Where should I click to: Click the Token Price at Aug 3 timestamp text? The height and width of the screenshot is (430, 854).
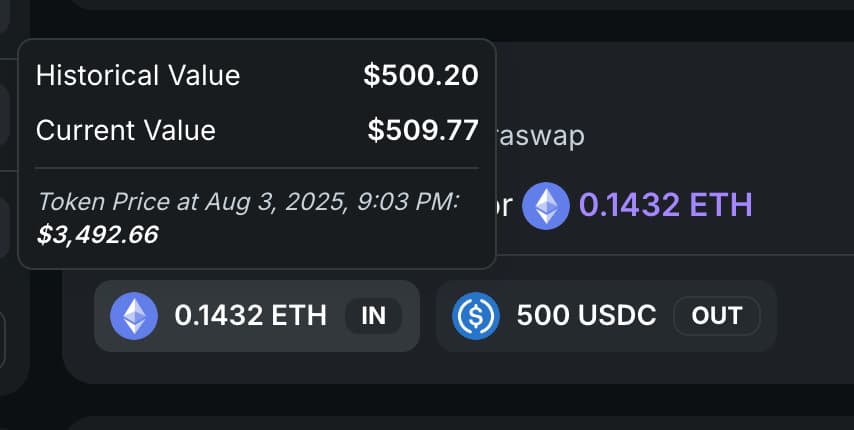point(247,201)
